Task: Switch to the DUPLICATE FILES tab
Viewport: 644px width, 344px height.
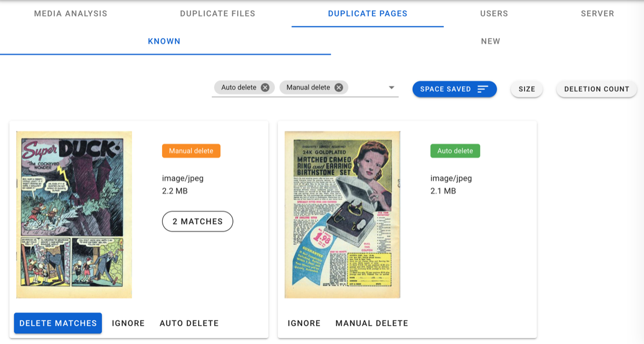Action: pyautogui.click(x=218, y=13)
